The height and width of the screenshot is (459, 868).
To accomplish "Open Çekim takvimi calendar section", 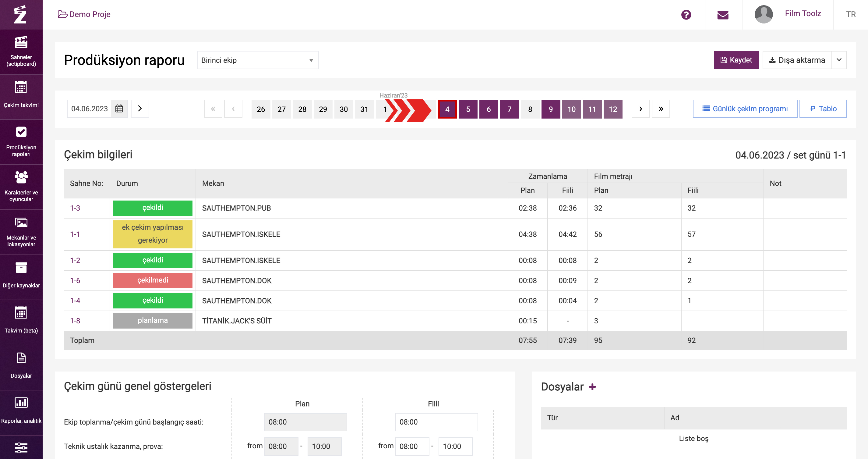I will click(21, 97).
